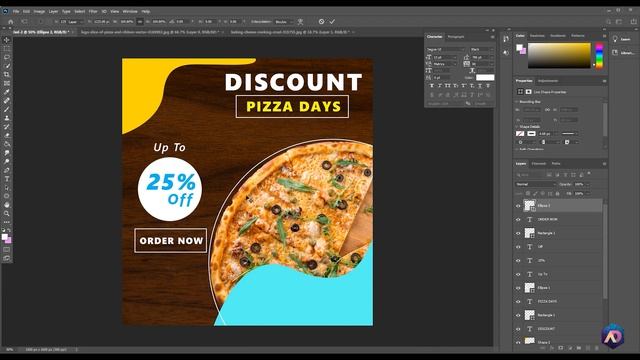640x360 pixels.
Task: Hide the Ellipse 2 layer
Action: tap(518, 206)
